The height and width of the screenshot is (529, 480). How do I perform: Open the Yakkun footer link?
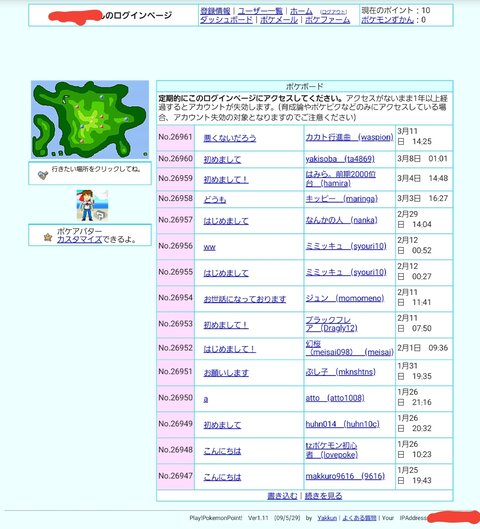(x=327, y=518)
